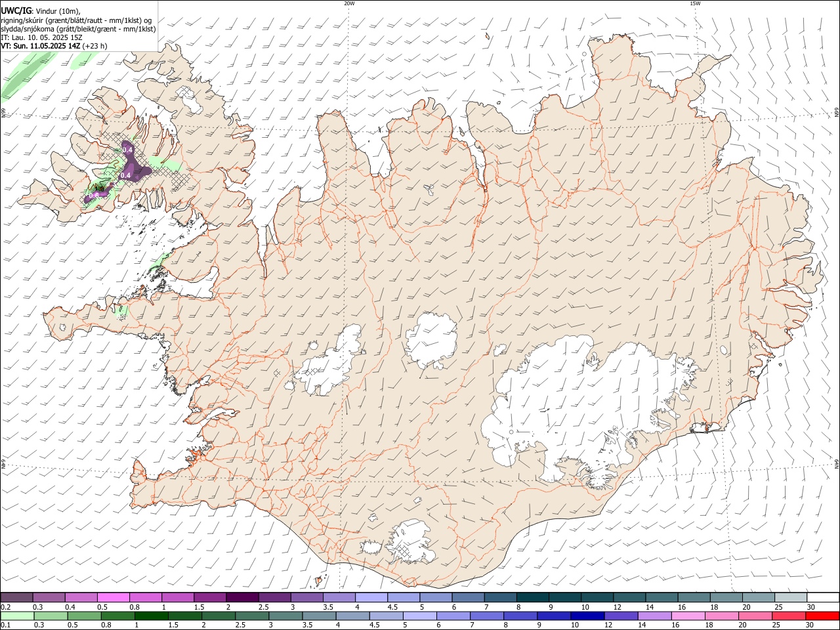This screenshot has height=630, width=840.
Task: Click the orchid 0.4 swatch, upper legend row
Action: tap(81, 597)
